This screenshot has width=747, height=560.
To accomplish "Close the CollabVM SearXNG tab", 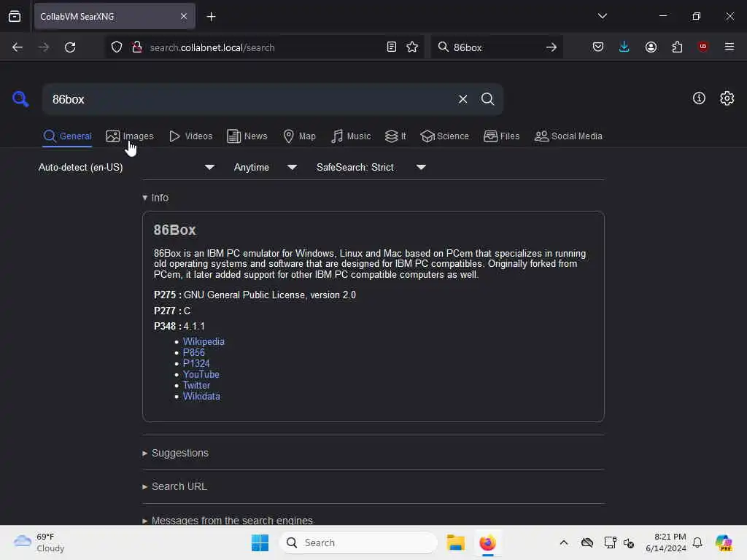I will (184, 16).
